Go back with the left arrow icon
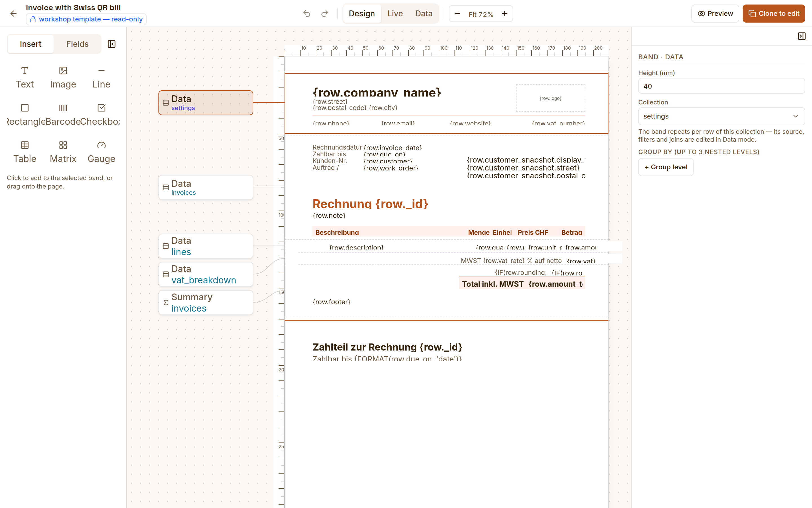This screenshot has width=812, height=508. [x=14, y=14]
